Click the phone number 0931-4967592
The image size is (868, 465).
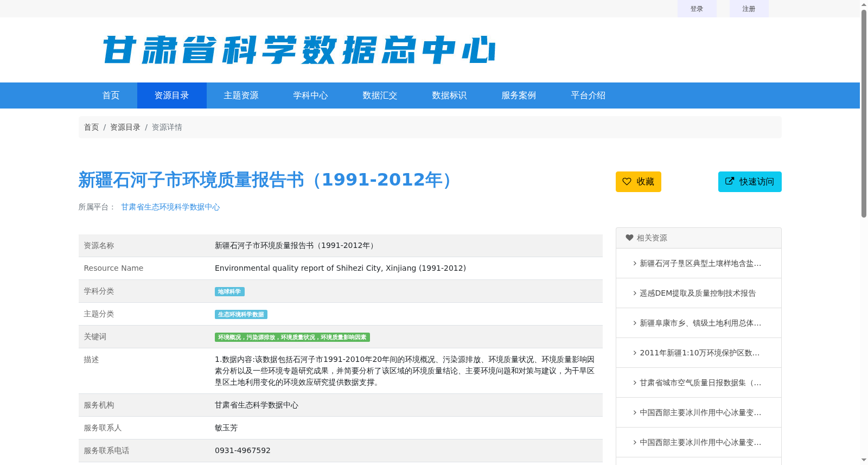(x=242, y=450)
